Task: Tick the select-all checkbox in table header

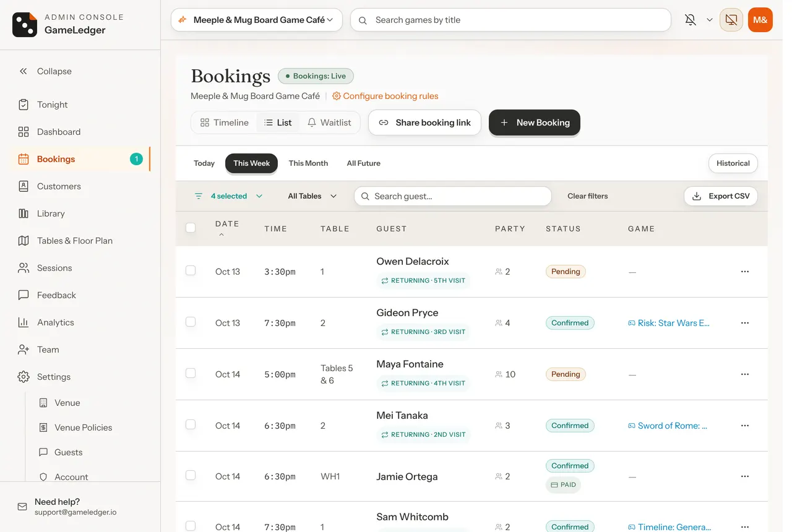Action: (x=191, y=228)
